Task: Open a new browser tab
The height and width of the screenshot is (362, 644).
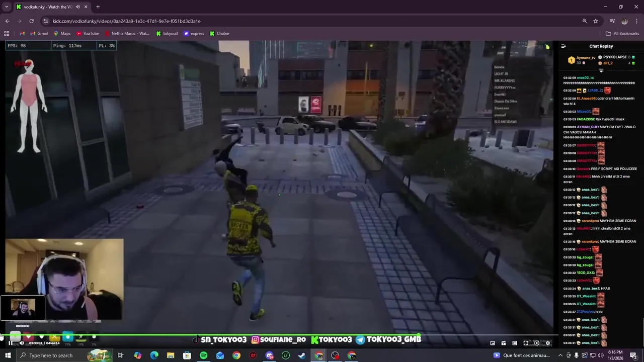Action: click(98, 7)
